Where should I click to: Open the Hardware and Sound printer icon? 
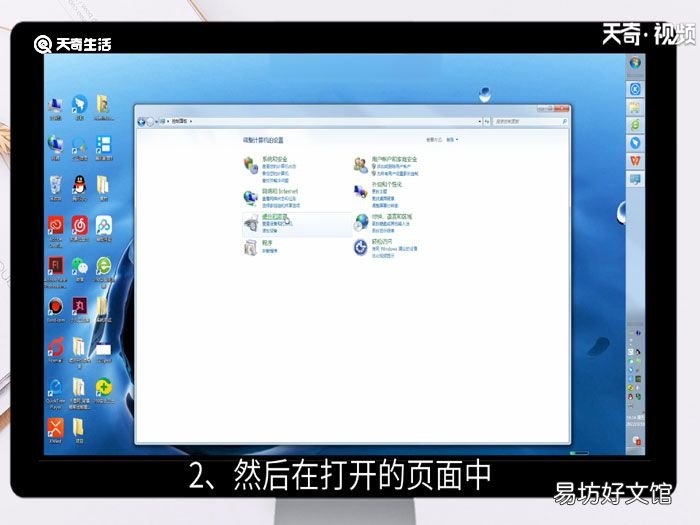pos(251,223)
